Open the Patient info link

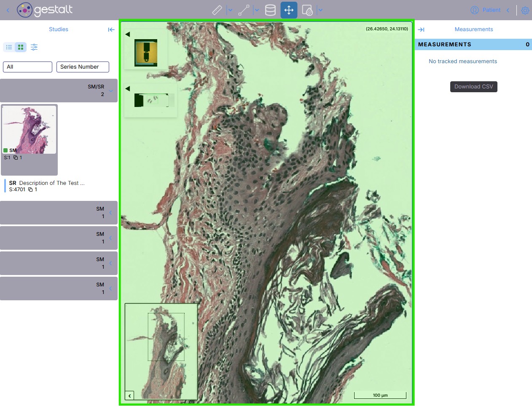point(491,10)
